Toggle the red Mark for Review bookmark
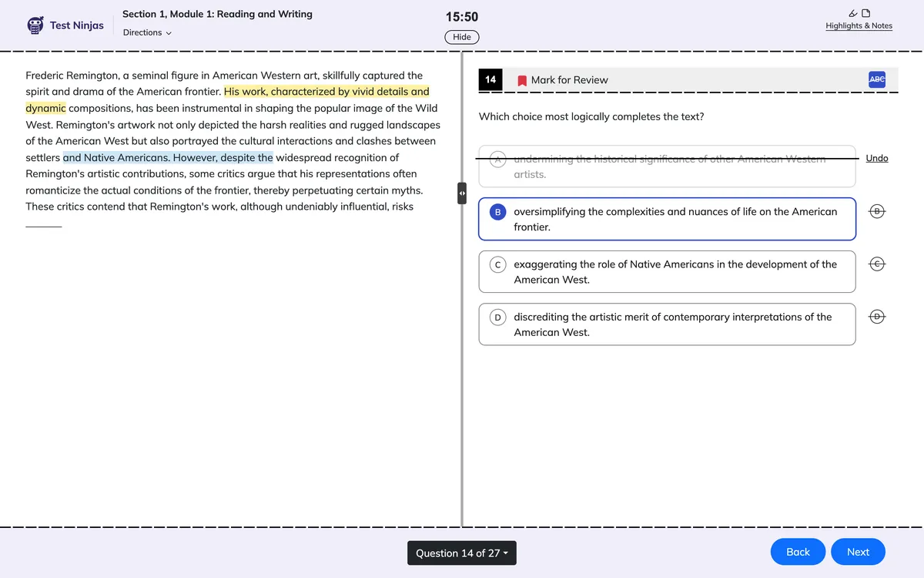924x578 pixels. [x=522, y=80]
